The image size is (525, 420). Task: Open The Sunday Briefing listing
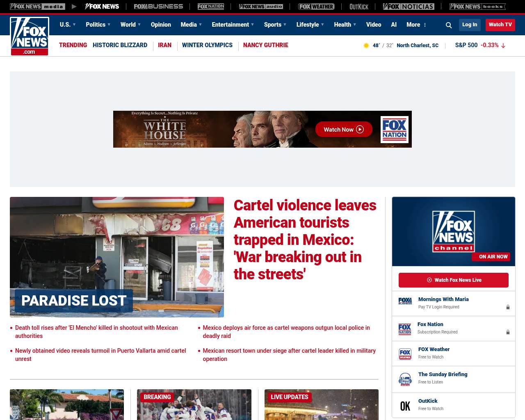point(443,374)
